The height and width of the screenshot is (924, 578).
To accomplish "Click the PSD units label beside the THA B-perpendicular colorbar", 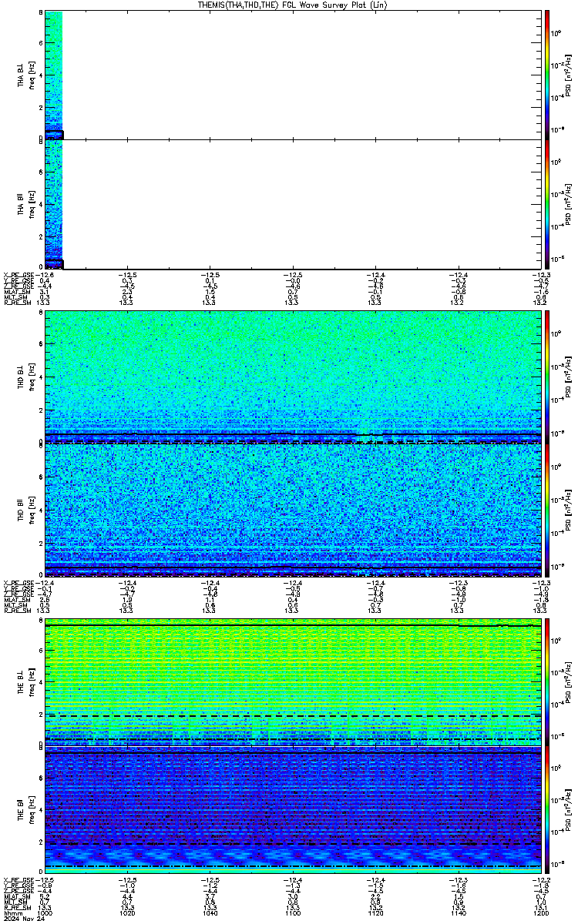I will click(568, 74).
